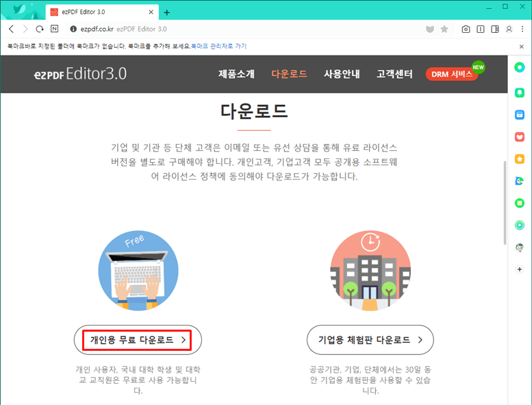Toggle the side panel layout icon

pyautogui.click(x=495, y=29)
